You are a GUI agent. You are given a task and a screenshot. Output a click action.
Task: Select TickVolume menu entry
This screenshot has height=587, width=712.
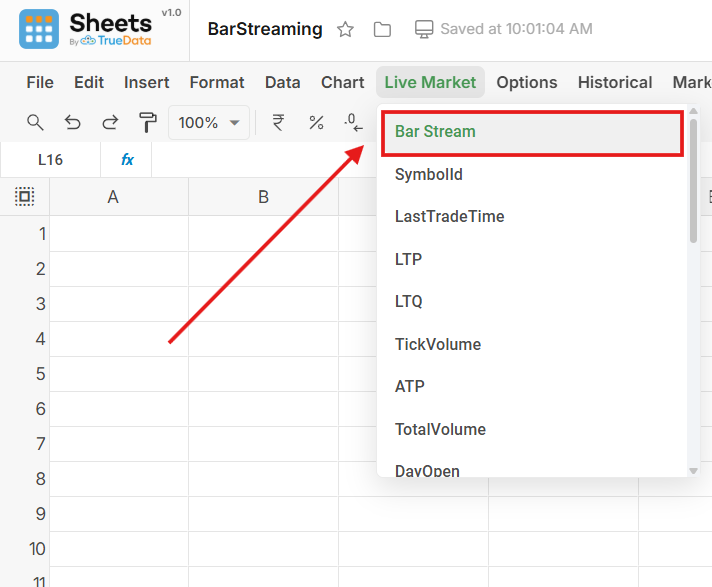point(532,344)
